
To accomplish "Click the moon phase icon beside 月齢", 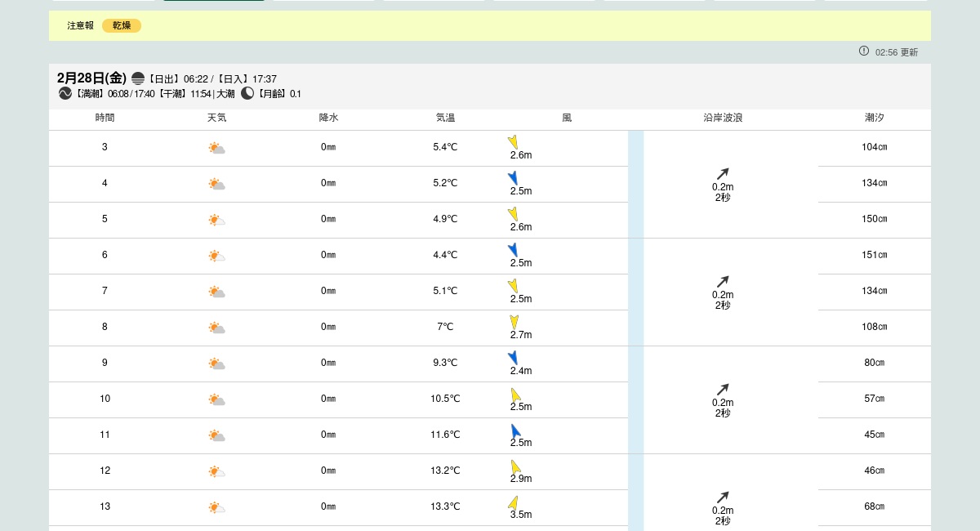I will tap(247, 94).
